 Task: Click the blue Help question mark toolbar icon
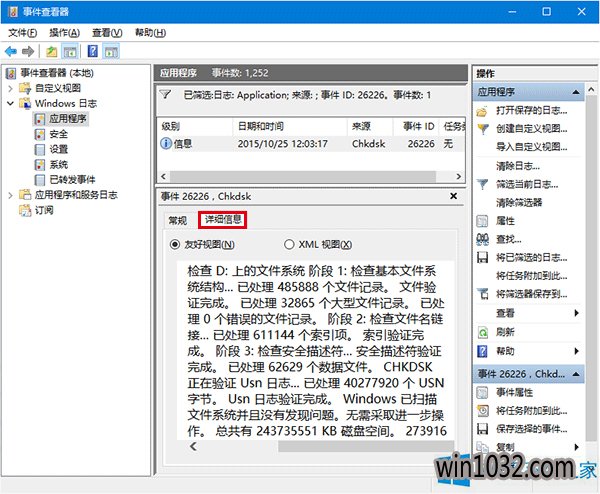click(x=92, y=51)
